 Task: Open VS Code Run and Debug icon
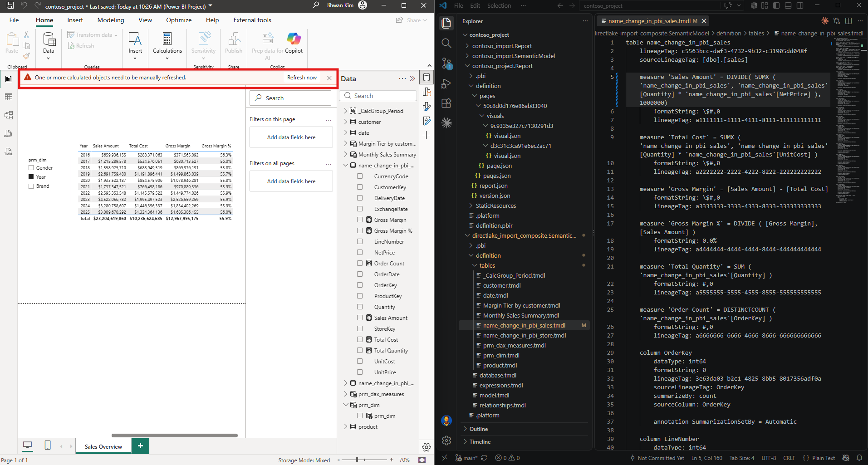[x=446, y=83]
